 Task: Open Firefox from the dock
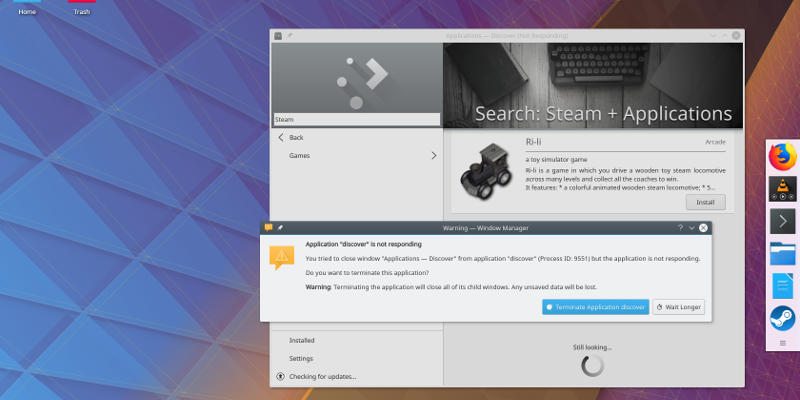point(783,157)
